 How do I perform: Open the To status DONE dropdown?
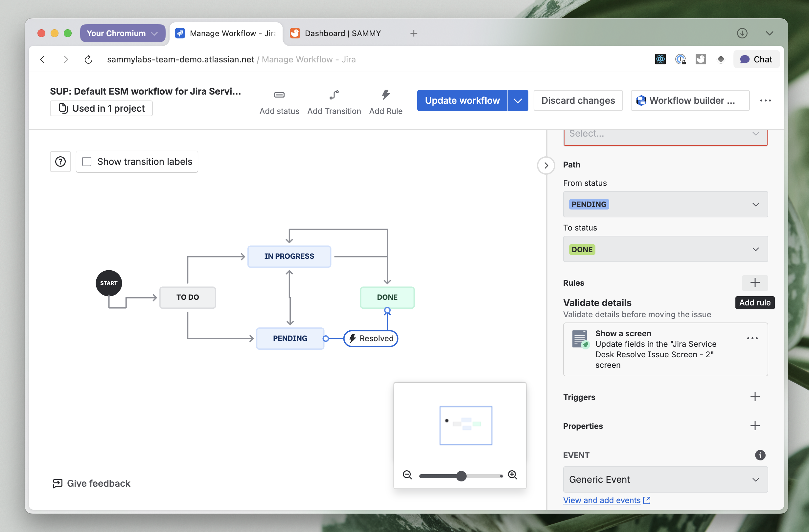(x=665, y=249)
